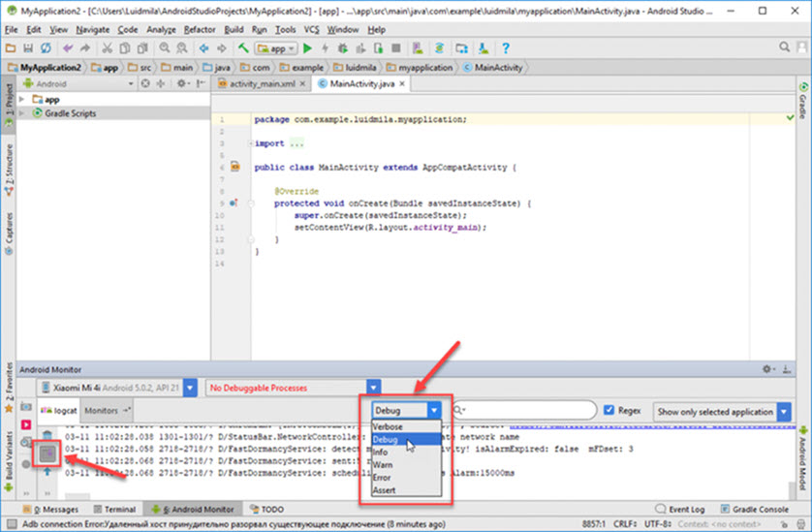Open the SDK Manager download icon
The image size is (812, 532).
tap(484, 48)
